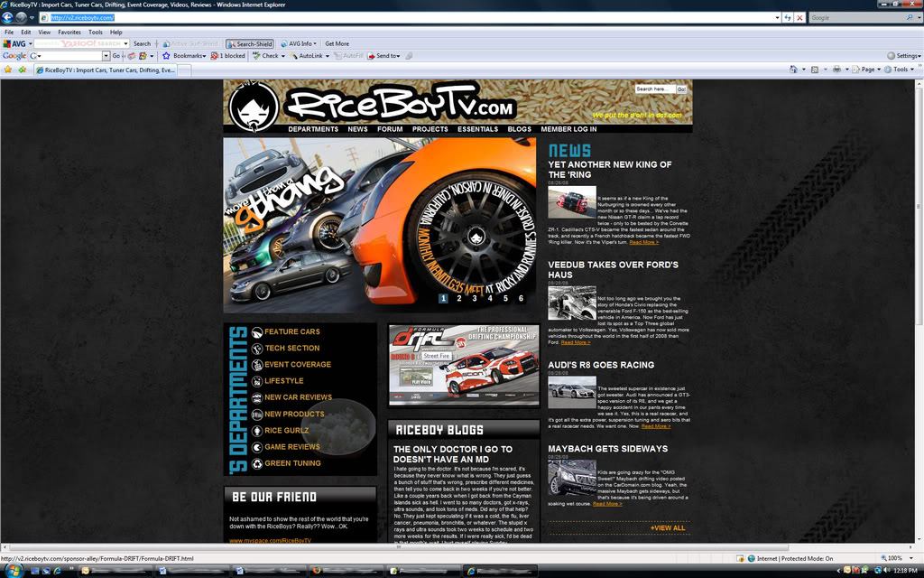Open the Favorites menu
The width and height of the screenshot is (924, 578).
point(69,33)
